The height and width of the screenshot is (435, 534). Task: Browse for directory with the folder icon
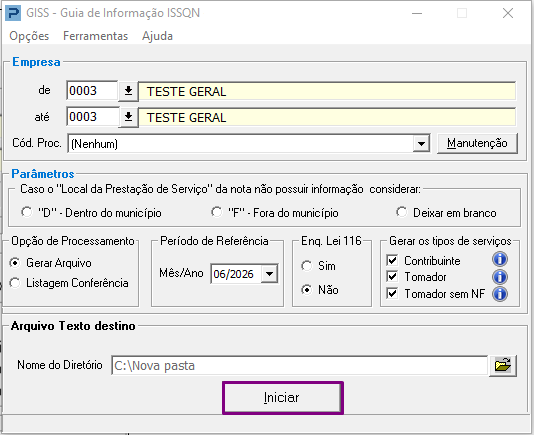tap(503, 366)
